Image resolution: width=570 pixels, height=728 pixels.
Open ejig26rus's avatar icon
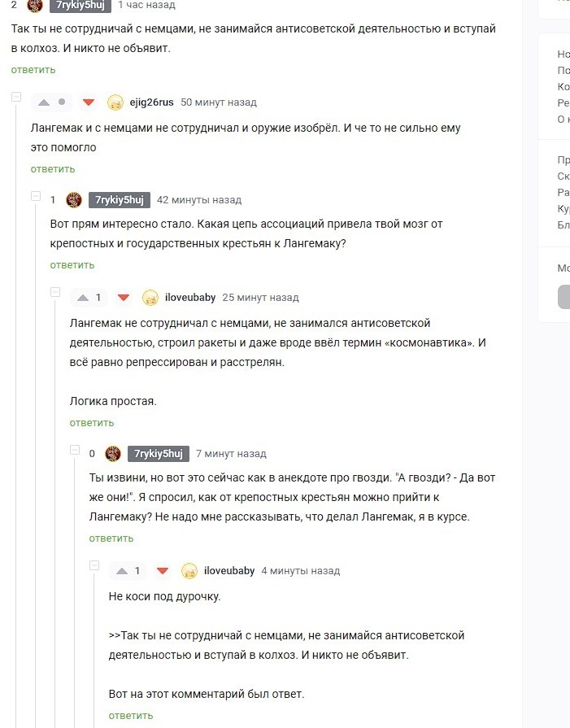[115, 102]
